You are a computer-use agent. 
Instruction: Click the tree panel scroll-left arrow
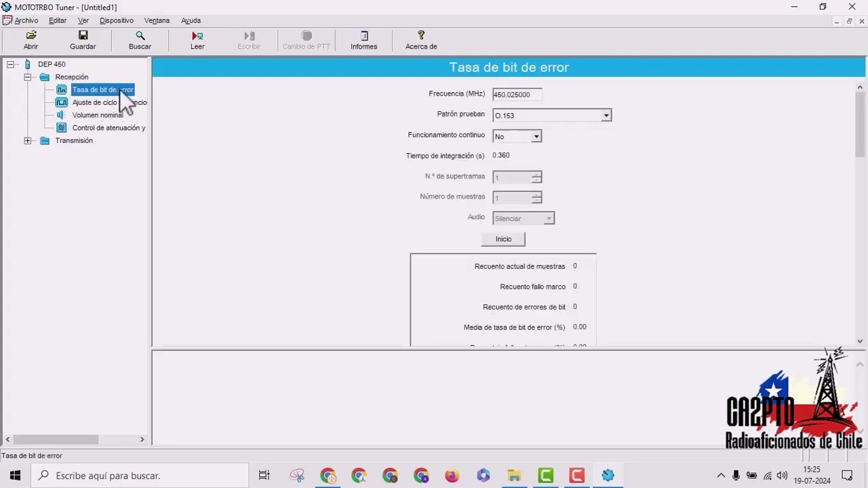click(x=7, y=439)
